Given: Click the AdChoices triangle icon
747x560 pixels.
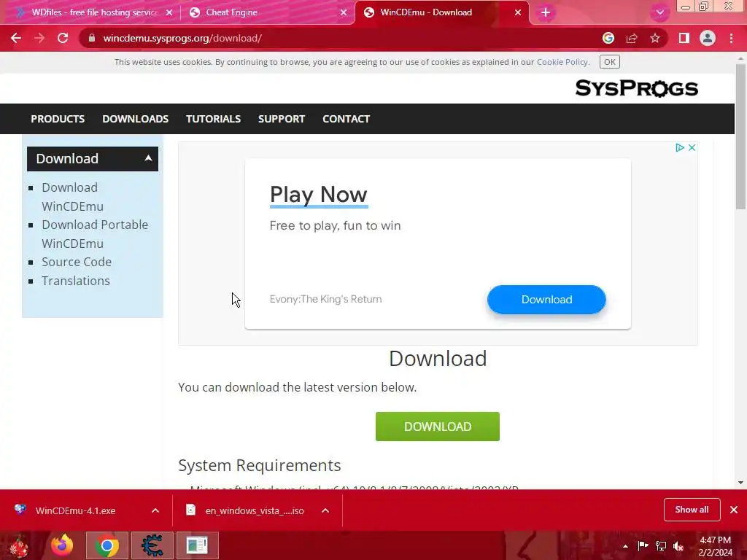Looking at the screenshot, I should click(x=680, y=147).
